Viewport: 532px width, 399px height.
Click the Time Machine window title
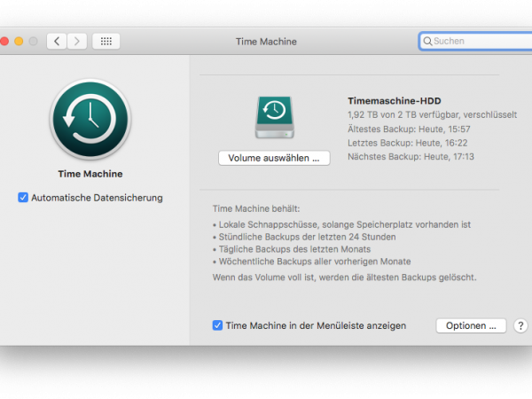tap(266, 41)
